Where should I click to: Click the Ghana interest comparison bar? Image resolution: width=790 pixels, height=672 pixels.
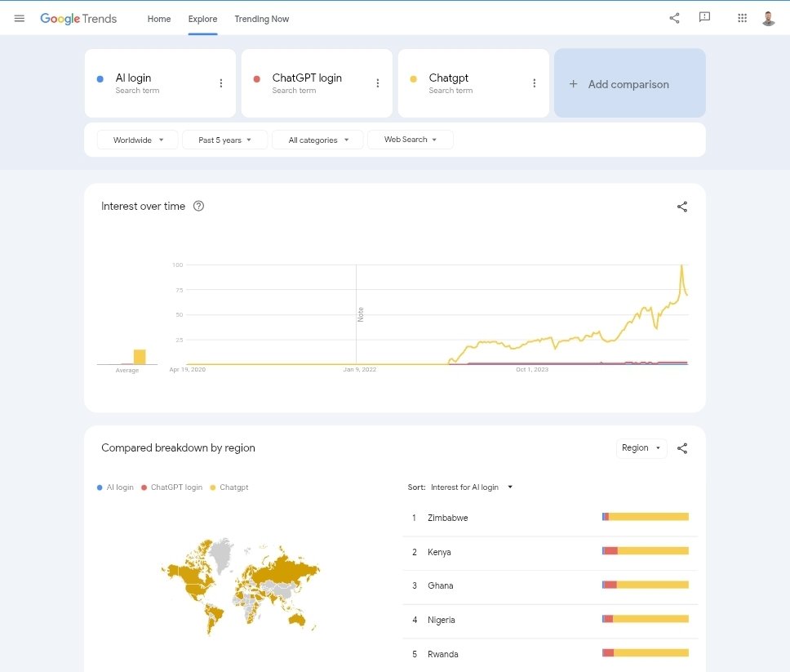[646, 585]
